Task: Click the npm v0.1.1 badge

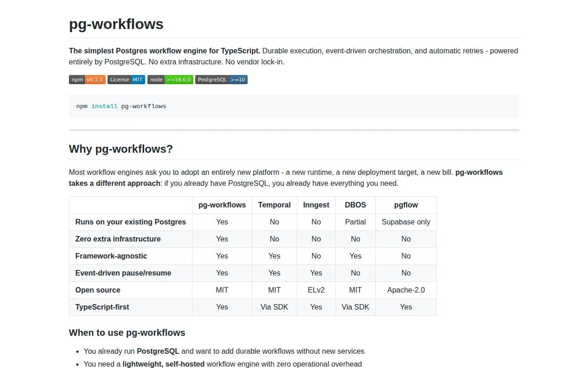Action: (x=87, y=80)
